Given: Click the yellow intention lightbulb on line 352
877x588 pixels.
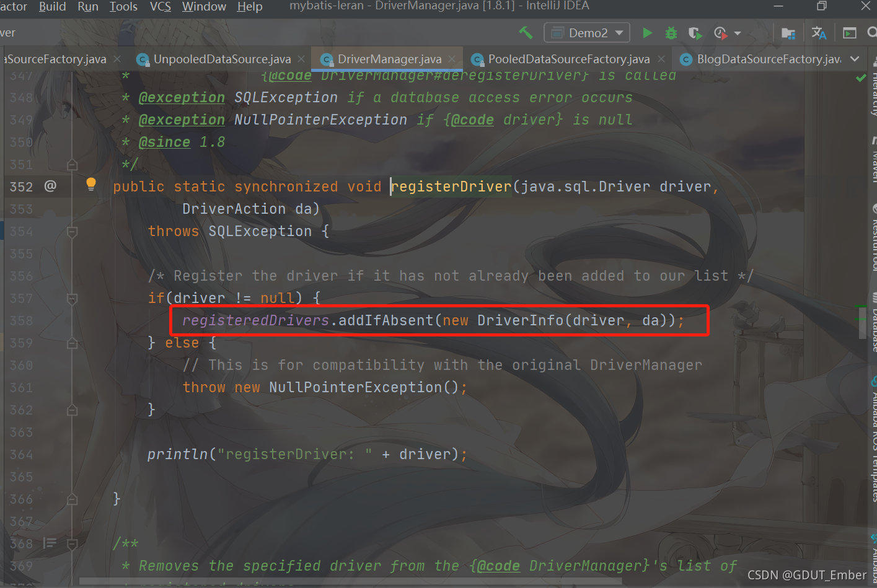Looking at the screenshot, I should (x=91, y=184).
